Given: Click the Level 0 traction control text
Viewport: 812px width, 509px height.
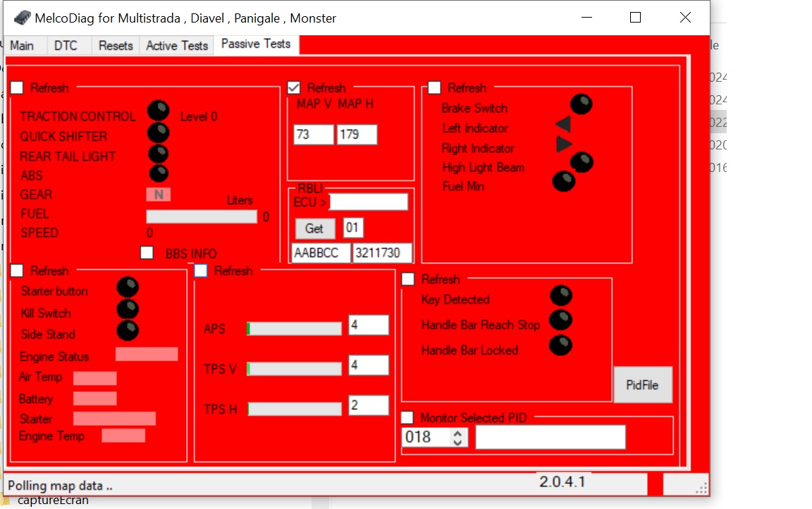Looking at the screenshot, I should click(199, 116).
